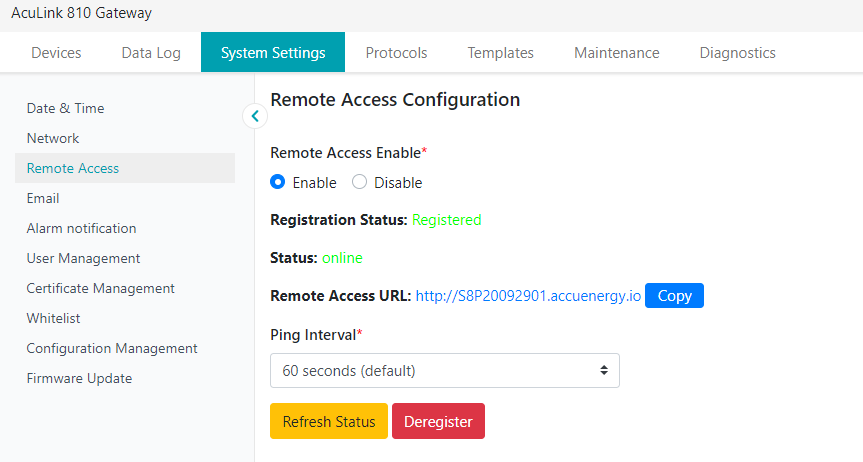Switch to the Devices tab
The height and width of the screenshot is (462, 863).
[56, 53]
